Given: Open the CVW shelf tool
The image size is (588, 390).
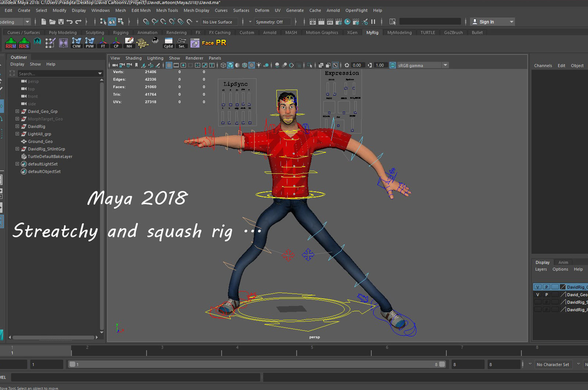Looking at the screenshot, I should pos(76,43).
